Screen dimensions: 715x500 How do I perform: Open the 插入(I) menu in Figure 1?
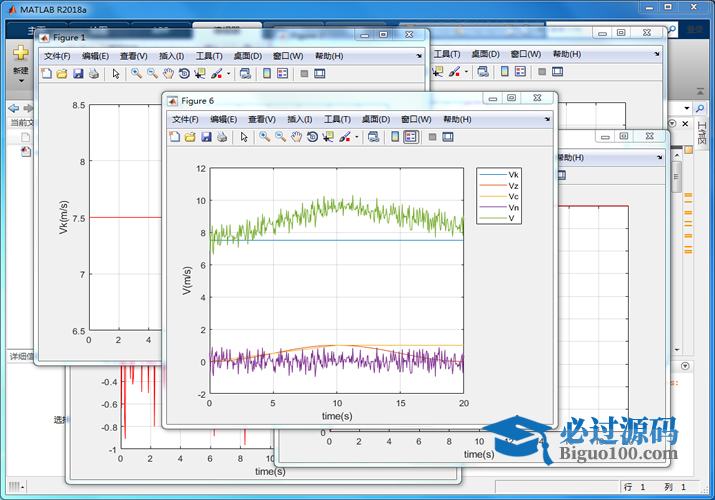(x=171, y=56)
